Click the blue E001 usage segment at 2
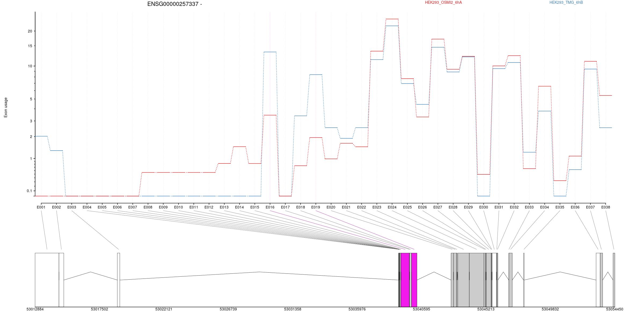Image resolution: width=644 pixels, height=322 pixels. tap(41, 136)
